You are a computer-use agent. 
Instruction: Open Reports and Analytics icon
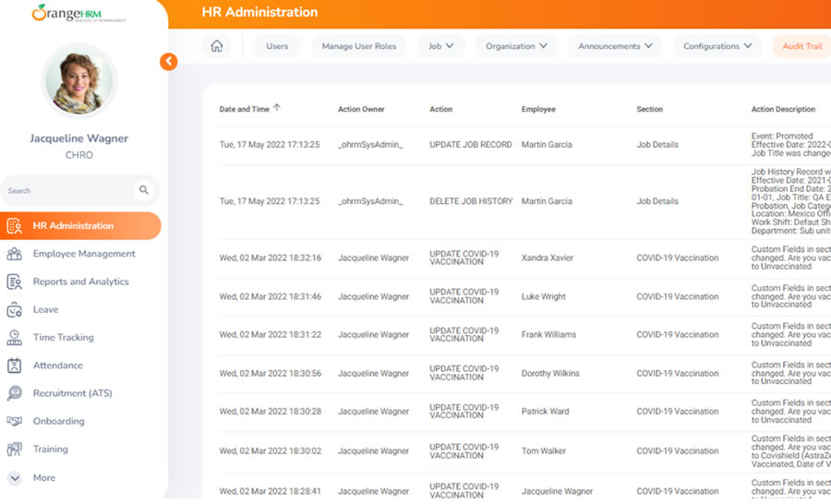pos(15,282)
